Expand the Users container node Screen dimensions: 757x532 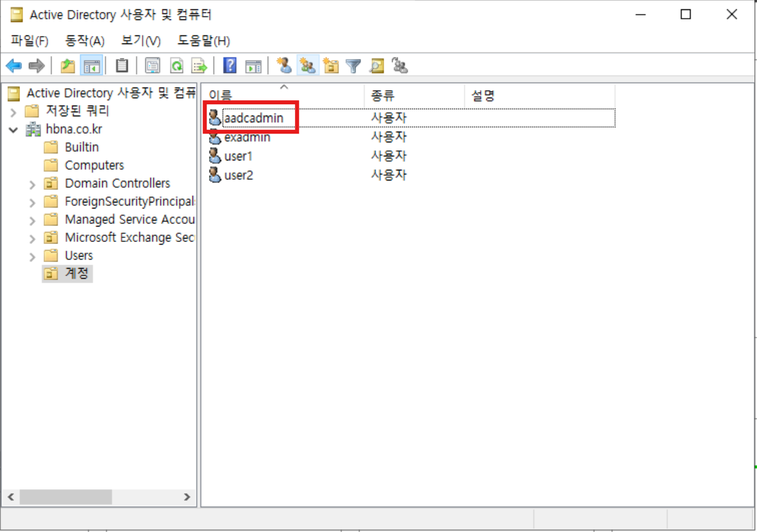(32, 257)
